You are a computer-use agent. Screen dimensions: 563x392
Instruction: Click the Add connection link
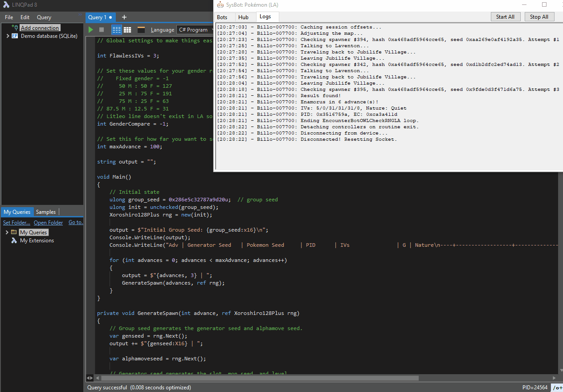(x=40, y=28)
